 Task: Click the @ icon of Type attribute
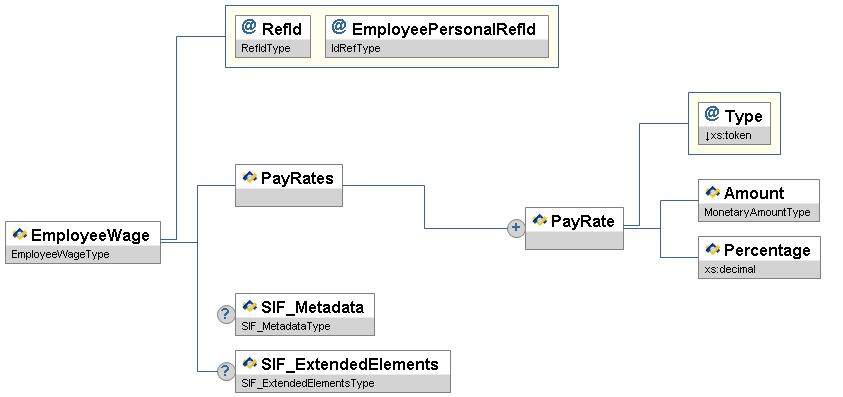tap(712, 114)
